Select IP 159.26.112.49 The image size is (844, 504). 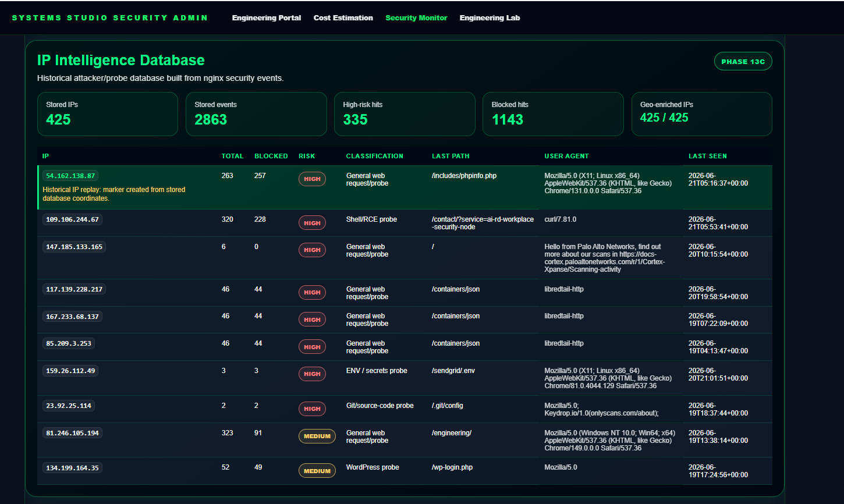70,371
